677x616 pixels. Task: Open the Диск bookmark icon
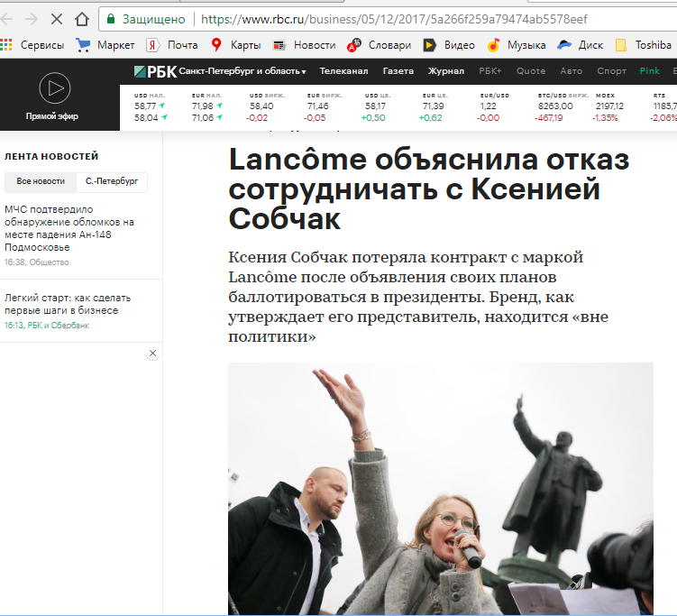point(564,45)
